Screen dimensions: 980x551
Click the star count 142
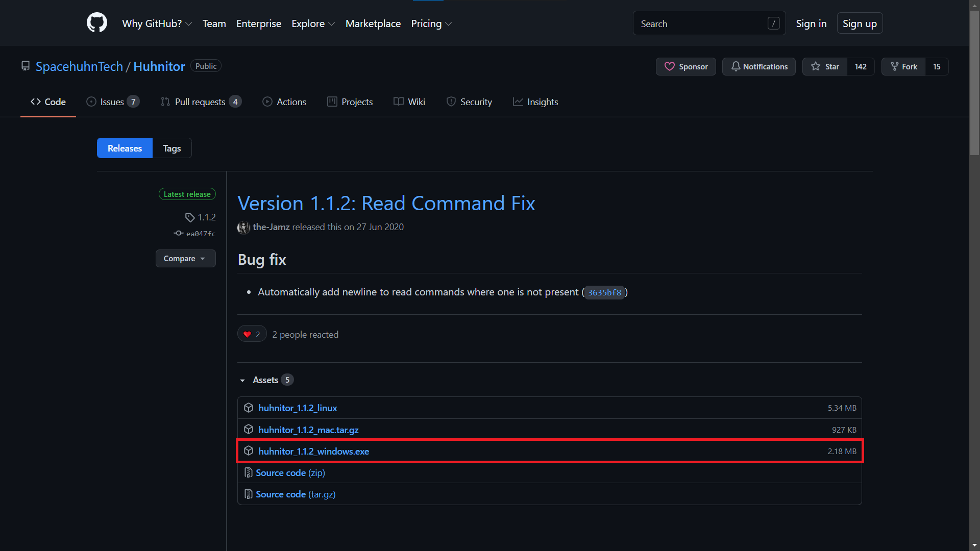861,66
